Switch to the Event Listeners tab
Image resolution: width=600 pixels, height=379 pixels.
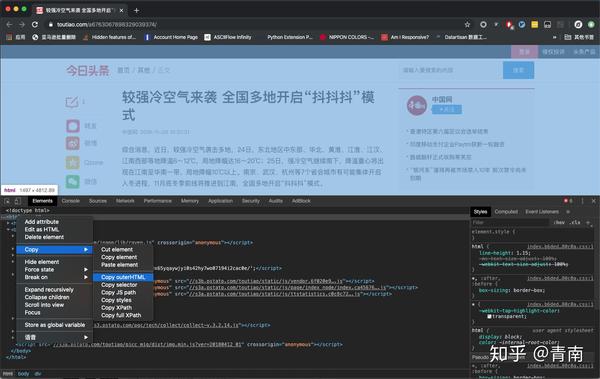pos(542,212)
